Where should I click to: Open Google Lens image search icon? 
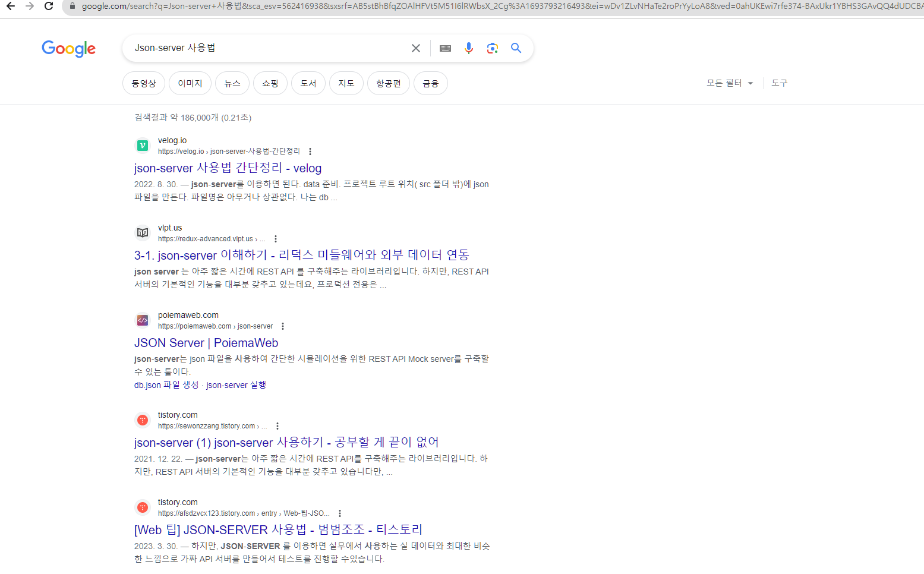pos(492,48)
